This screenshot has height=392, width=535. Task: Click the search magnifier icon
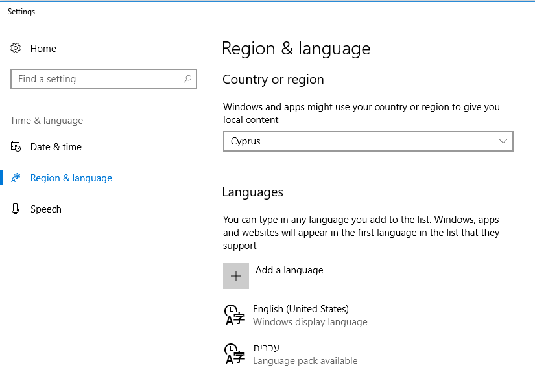coord(187,79)
